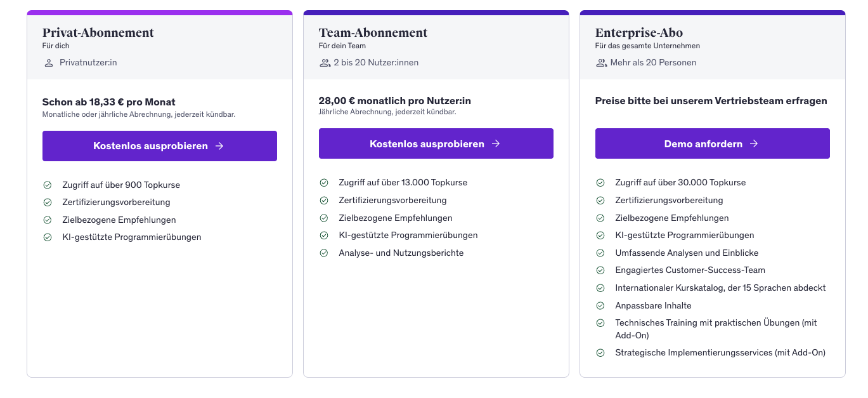
Task: Click the Internationaler Kurskatalog feature text
Action: [720, 288]
